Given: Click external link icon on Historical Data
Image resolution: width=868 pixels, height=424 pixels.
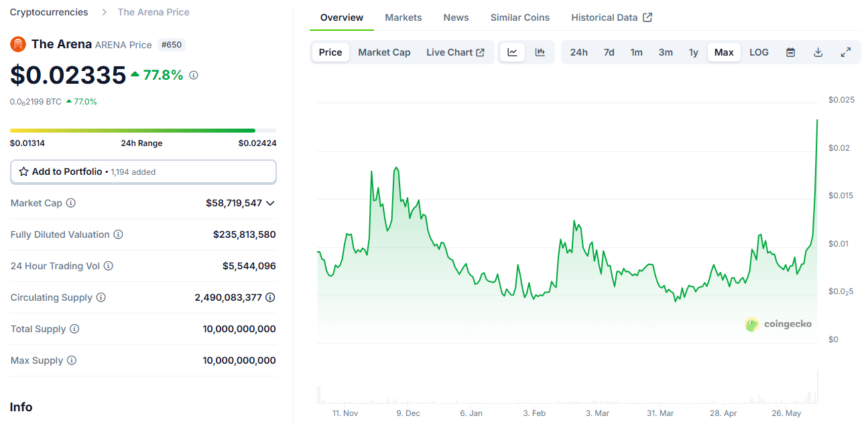Looking at the screenshot, I should (x=647, y=17).
